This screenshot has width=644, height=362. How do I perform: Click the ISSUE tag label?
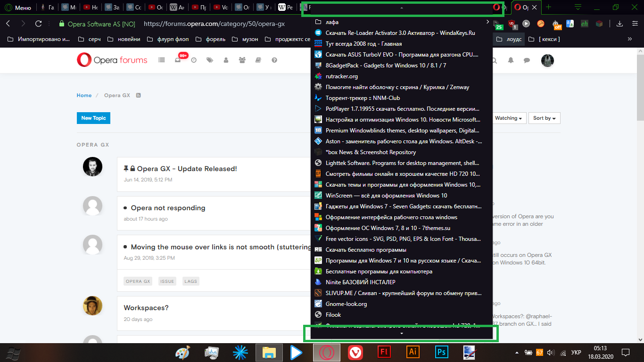[167, 281]
